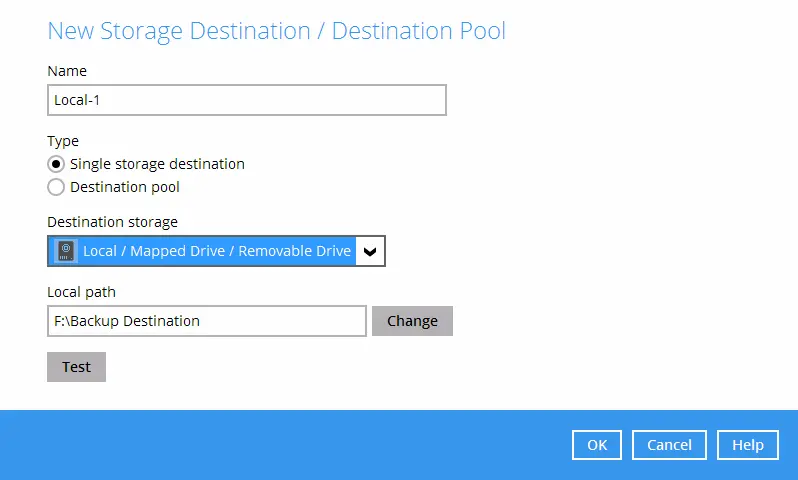Select the Single storage destination radio button

(56, 164)
